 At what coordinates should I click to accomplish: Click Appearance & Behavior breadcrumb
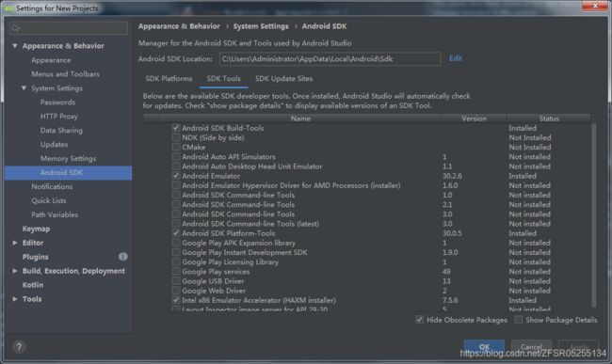[x=179, y=26]
